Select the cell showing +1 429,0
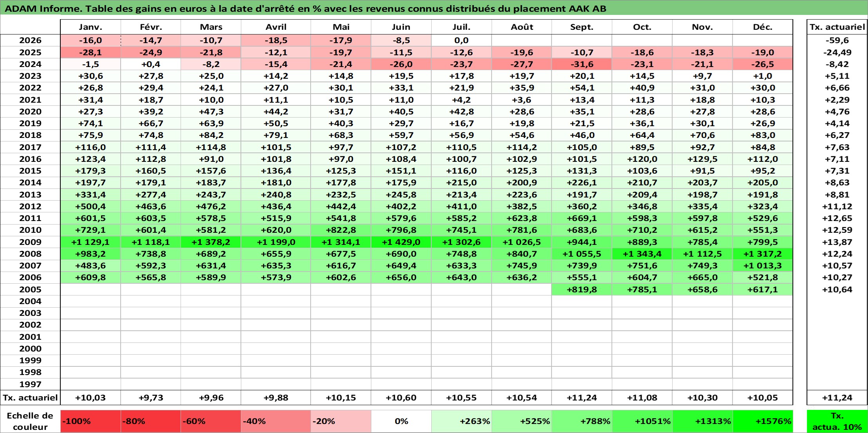Image resolution: width=868 pixels, height=433 pixels. coord(401,242)
